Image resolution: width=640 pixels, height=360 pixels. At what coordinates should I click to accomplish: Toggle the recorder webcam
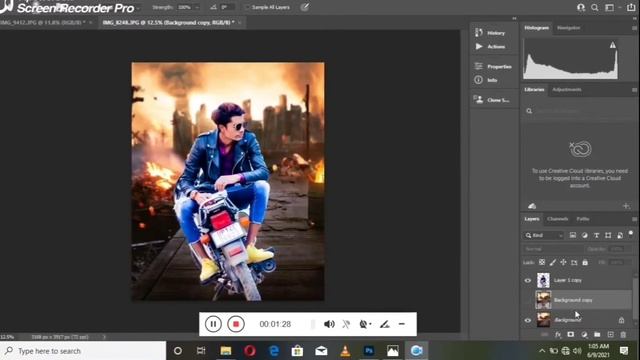(364, 324)
